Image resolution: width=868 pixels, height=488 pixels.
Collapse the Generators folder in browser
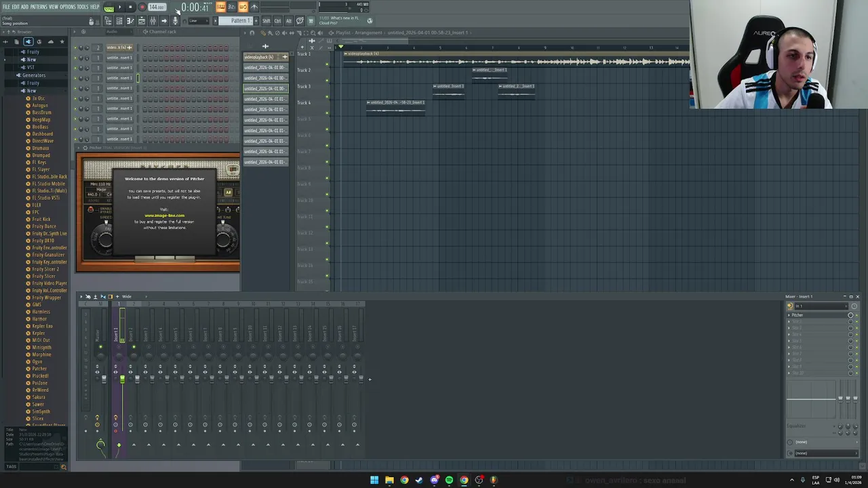pos(34,75)
